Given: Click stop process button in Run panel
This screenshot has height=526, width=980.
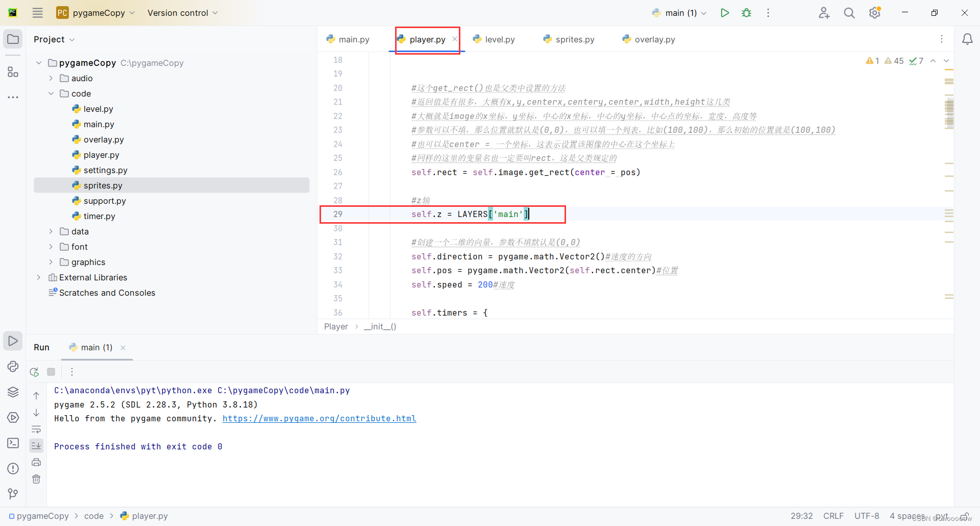Looking at the screenshot, I should [51, 372].
